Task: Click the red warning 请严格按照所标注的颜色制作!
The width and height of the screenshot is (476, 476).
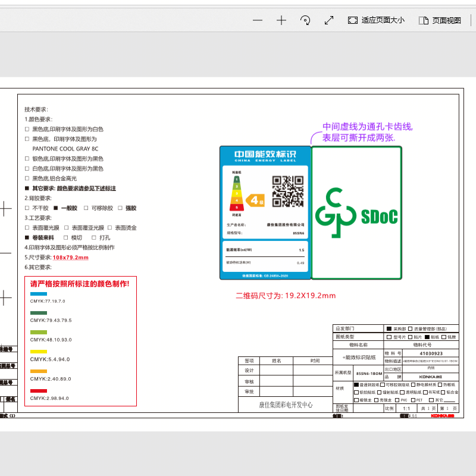Action: (x=80, y=284)
